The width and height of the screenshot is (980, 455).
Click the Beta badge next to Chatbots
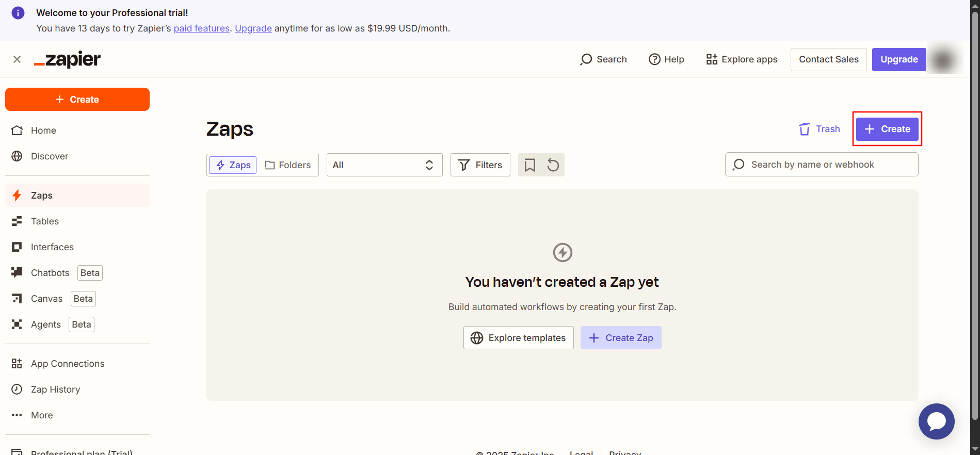click(90, 273)
